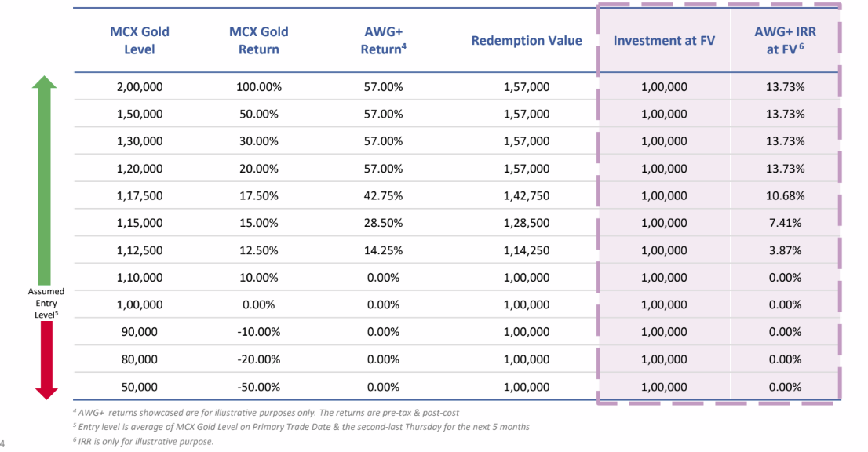
Task: Click the green upward arrow
Action: (46, 180)
